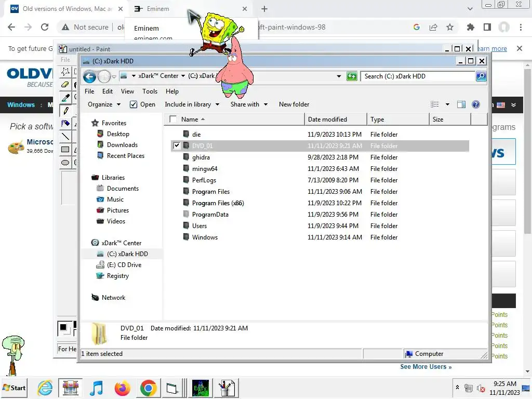Uncheck the DVD_01 folder checkbox
Screen dimensions: 532x399
click(177, 145)
